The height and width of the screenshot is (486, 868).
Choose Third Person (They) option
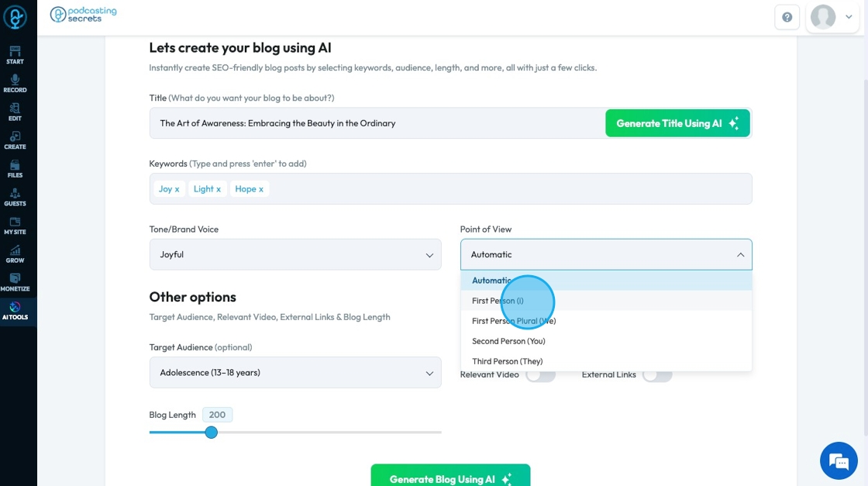pyautogui.click(x=507, y=361)
